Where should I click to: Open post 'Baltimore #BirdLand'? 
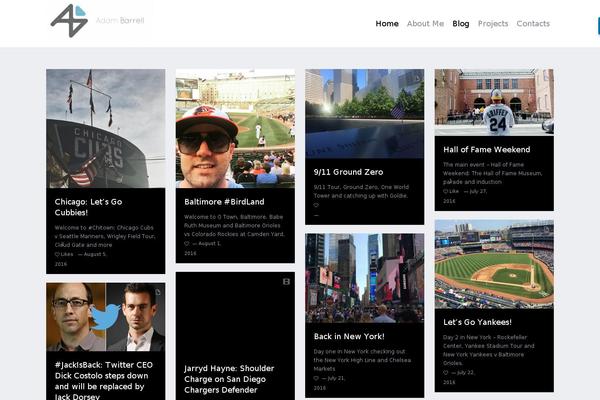coord(224,202)
